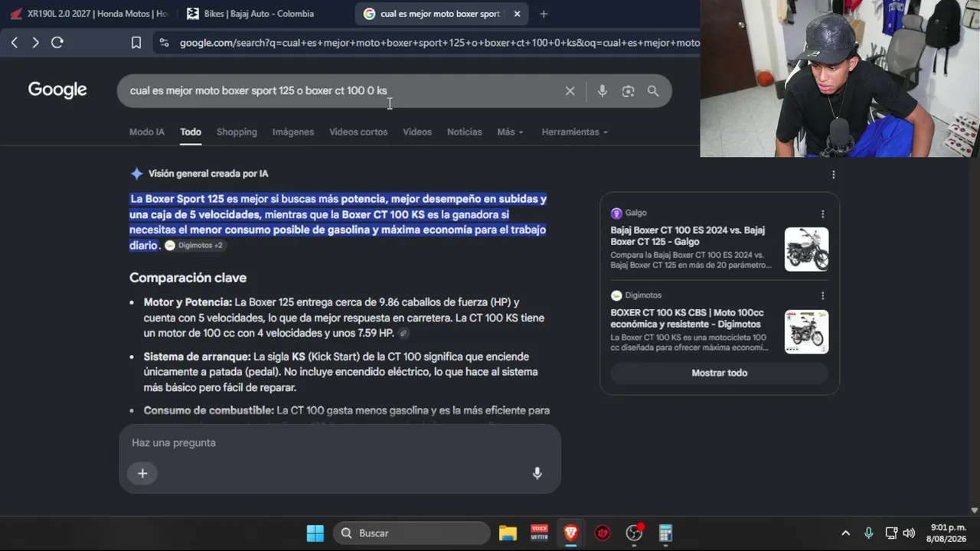Screen dimensions: 980x551
Task: Add an attachment with the plus button
Action: coord(142,474)
